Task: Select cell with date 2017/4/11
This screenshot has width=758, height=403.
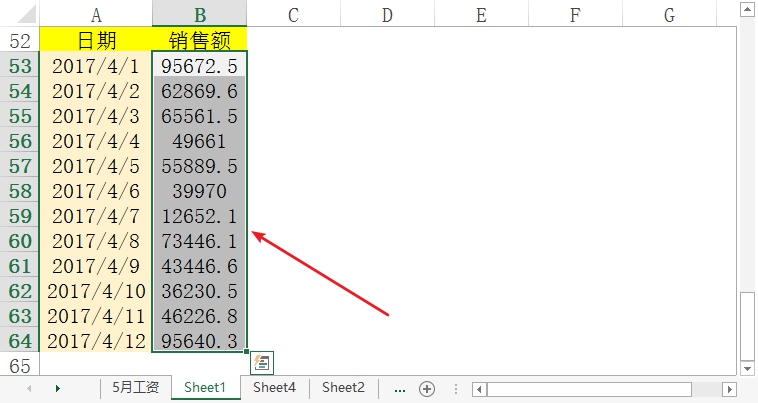Action: tap(96, 316)
